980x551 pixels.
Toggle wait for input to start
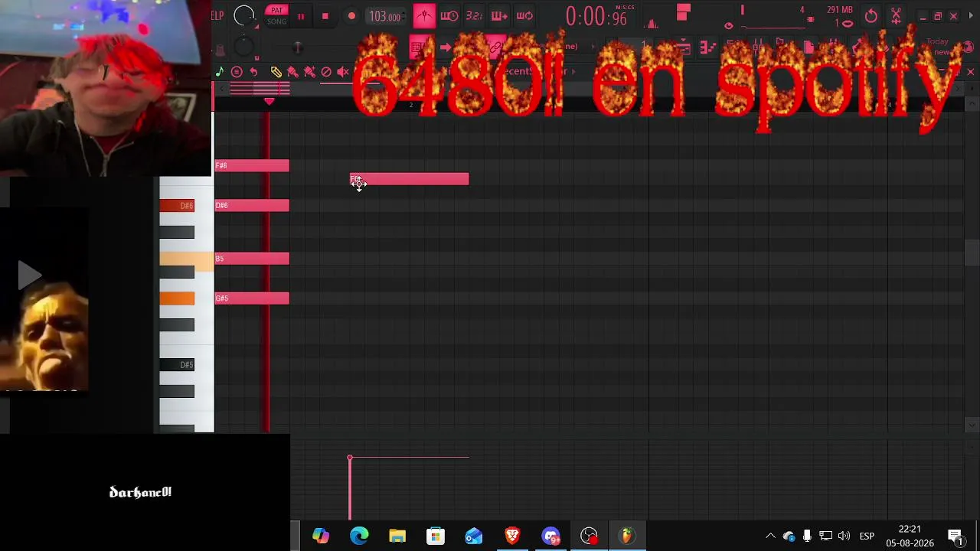click(449, 16)
